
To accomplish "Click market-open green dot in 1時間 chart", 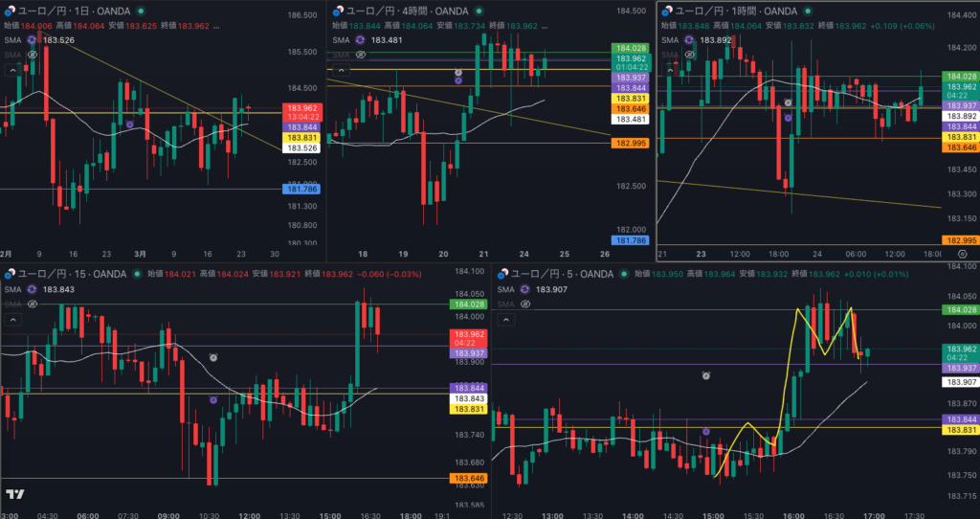I will click(808, 11).
